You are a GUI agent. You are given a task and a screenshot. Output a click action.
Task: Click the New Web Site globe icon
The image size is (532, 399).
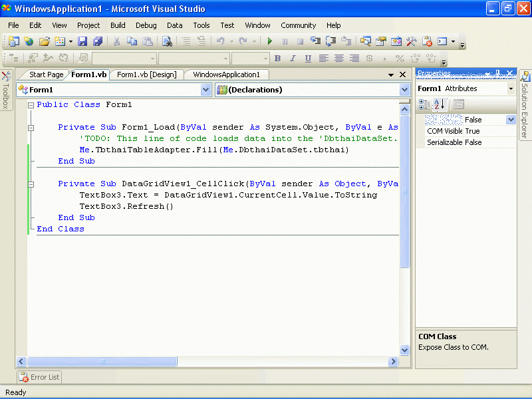[x=29, y=41]
